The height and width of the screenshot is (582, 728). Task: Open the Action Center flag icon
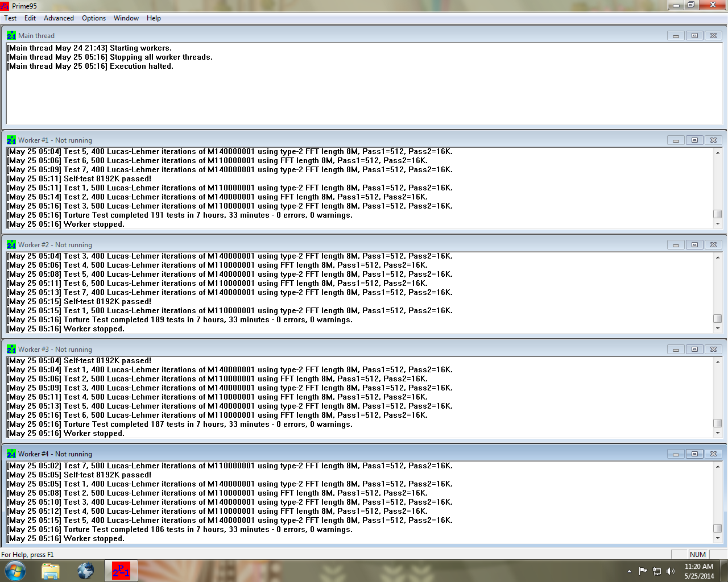click(x=643, y=571)
